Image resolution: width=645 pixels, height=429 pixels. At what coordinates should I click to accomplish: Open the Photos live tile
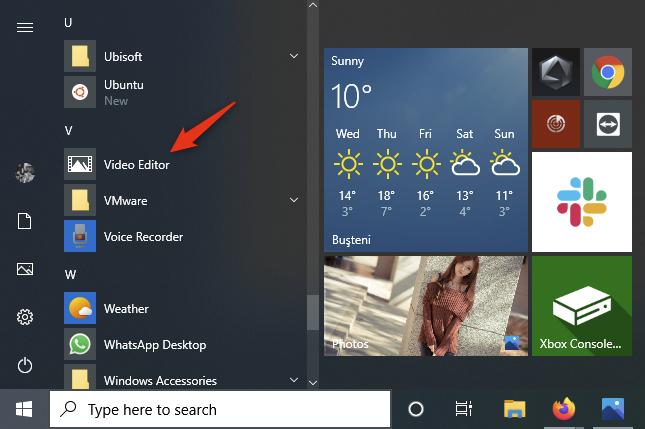[x=425, y=305]
